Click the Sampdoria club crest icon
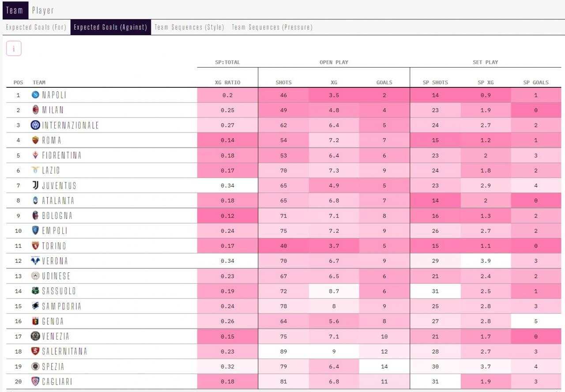This screenshot has height=392, width=565. click(35, 306)
